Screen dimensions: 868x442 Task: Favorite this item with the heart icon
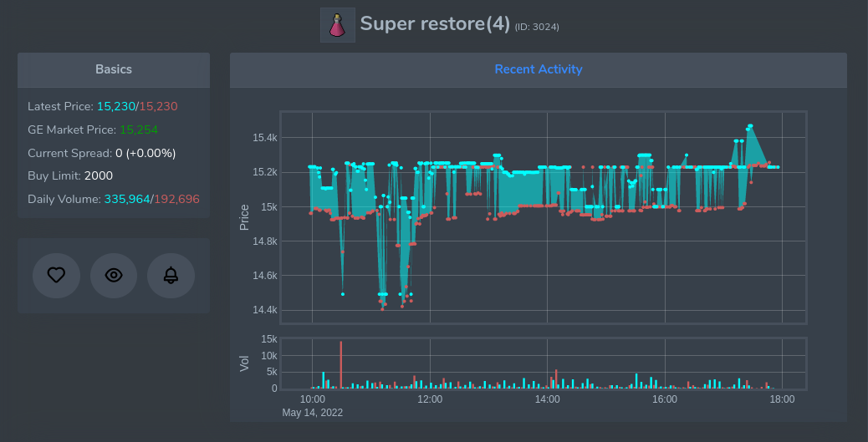56,275
